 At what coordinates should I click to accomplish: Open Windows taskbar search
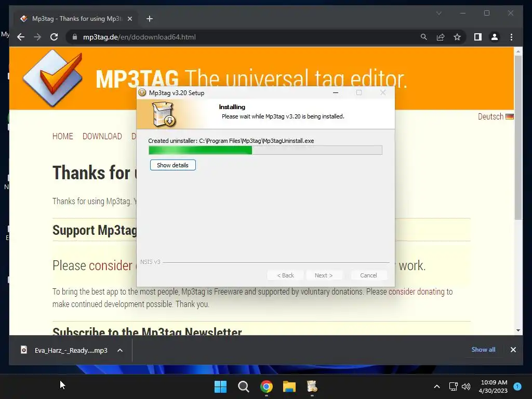244,387
